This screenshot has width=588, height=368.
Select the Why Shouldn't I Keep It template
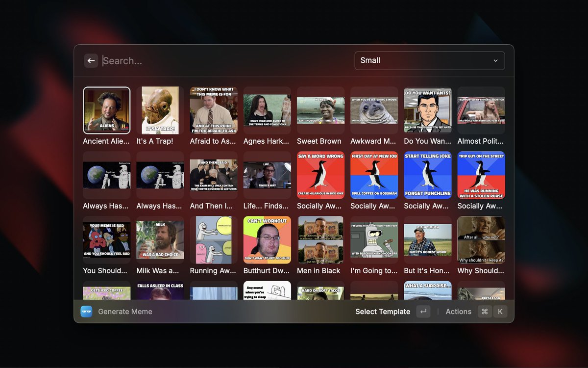(481, 240)
